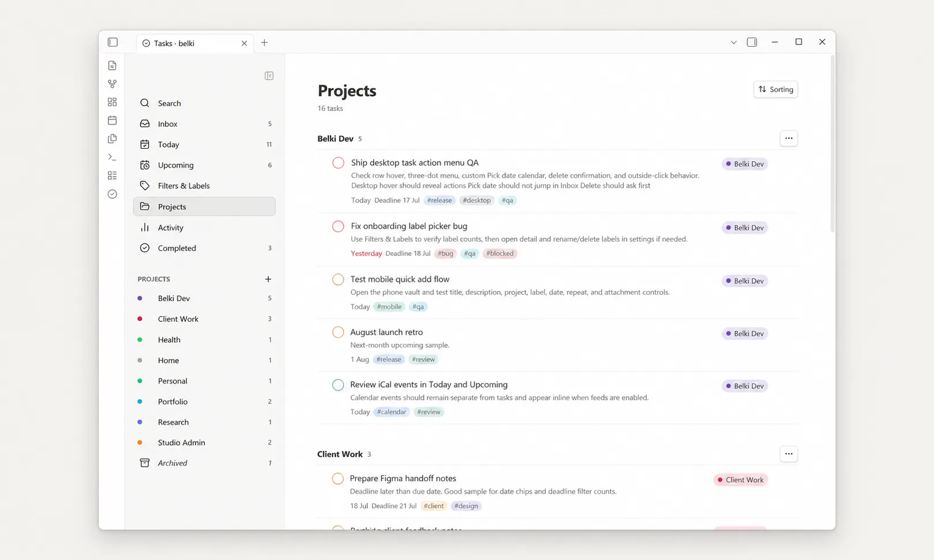This screenshot has height=560, width=934.
Task: Click the #bug label chip
Action: click(445, 254)
